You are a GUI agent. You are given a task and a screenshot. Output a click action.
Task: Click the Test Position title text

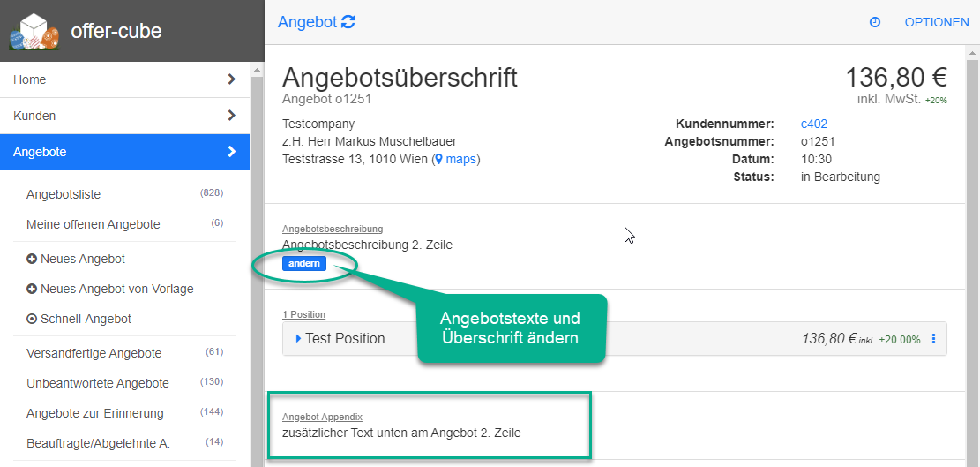(x=345, y=339)
